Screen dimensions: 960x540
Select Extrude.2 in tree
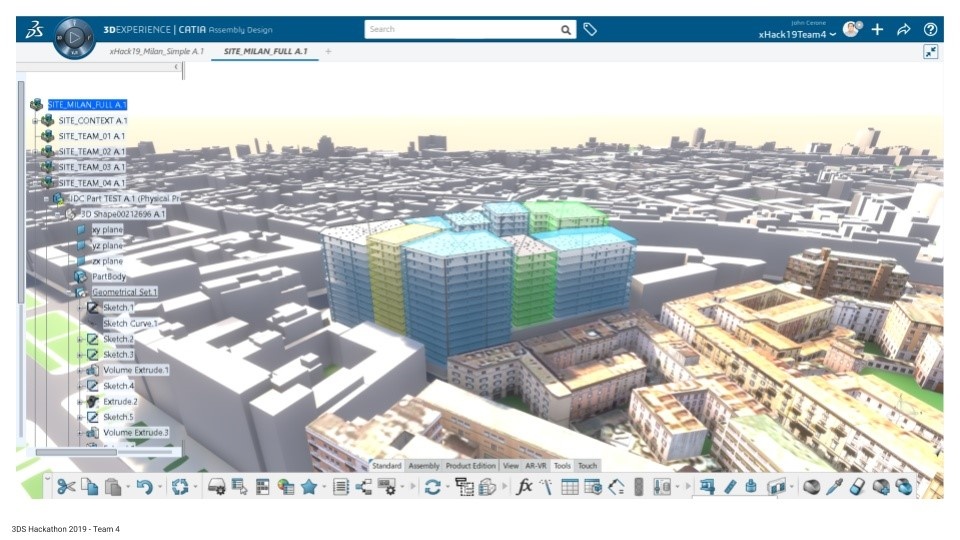point(120,402)
